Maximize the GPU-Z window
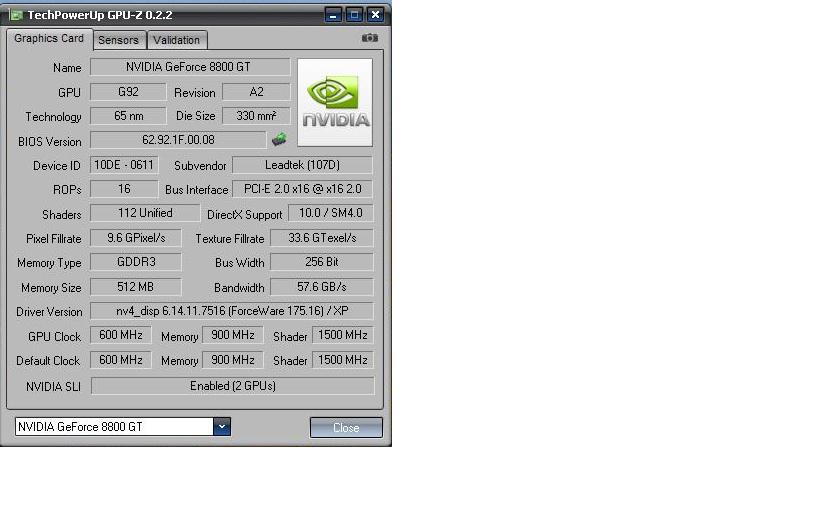Image resolution: width=840 pixels, height=525 pixels. click(x=354, y=15)
